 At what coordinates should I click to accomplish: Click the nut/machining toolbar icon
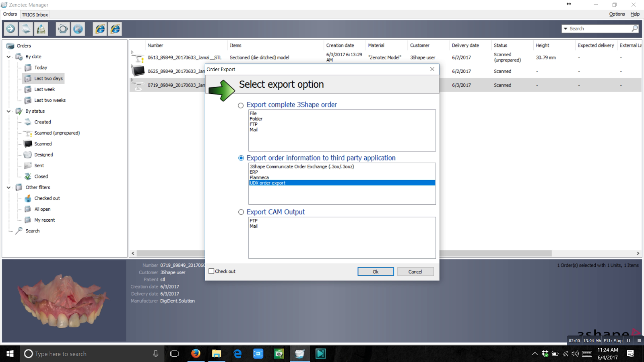(63, 29)
